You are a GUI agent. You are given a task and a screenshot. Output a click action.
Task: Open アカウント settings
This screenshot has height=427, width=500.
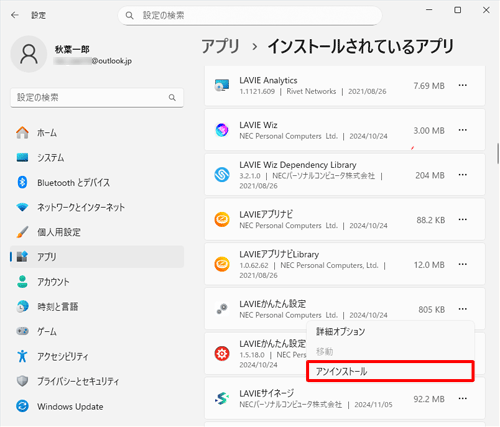(x=97, y=282)
